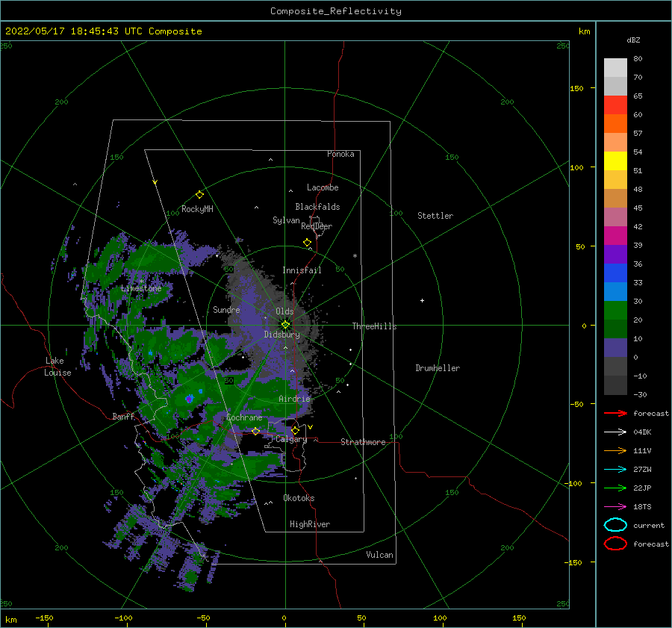Click the strongest blue-purple echo core west of Cochrane
Screen dimensions: 672x628
(x=189, y=399)
